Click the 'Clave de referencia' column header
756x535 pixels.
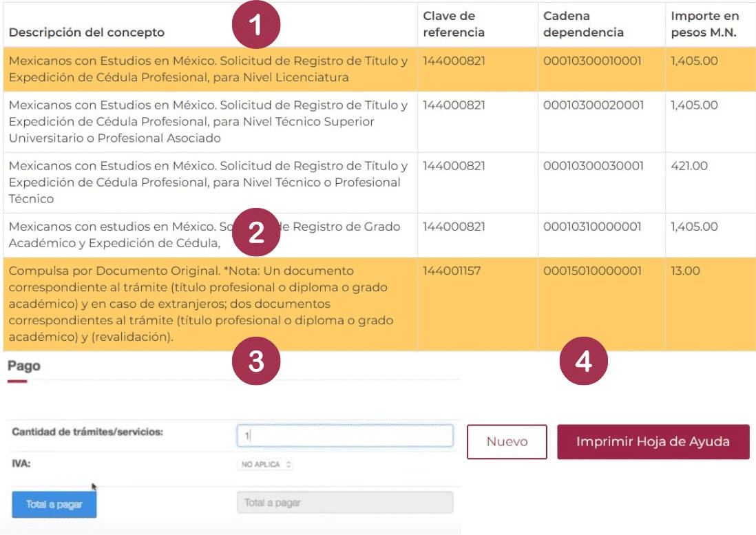pyautogui.click(x=454, y=24)
